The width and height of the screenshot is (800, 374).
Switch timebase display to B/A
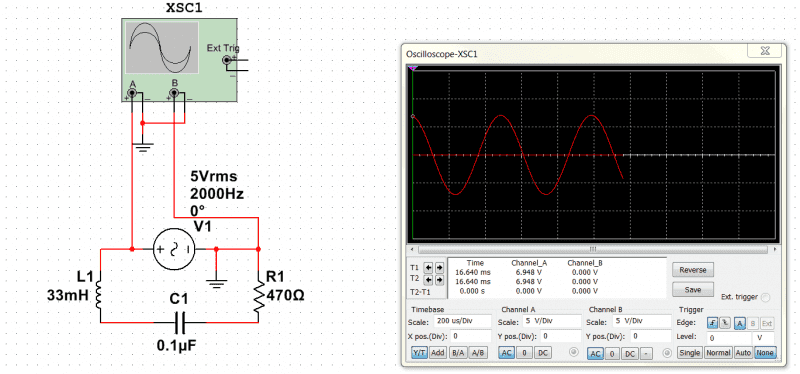pos(458,353)
